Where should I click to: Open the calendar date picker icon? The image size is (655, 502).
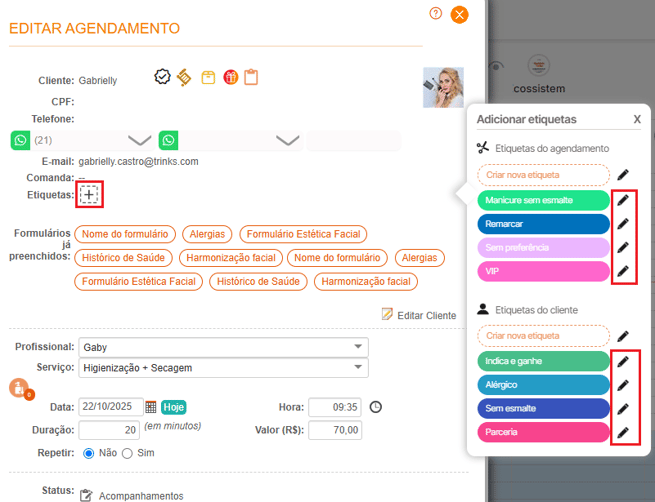point(151,407)
